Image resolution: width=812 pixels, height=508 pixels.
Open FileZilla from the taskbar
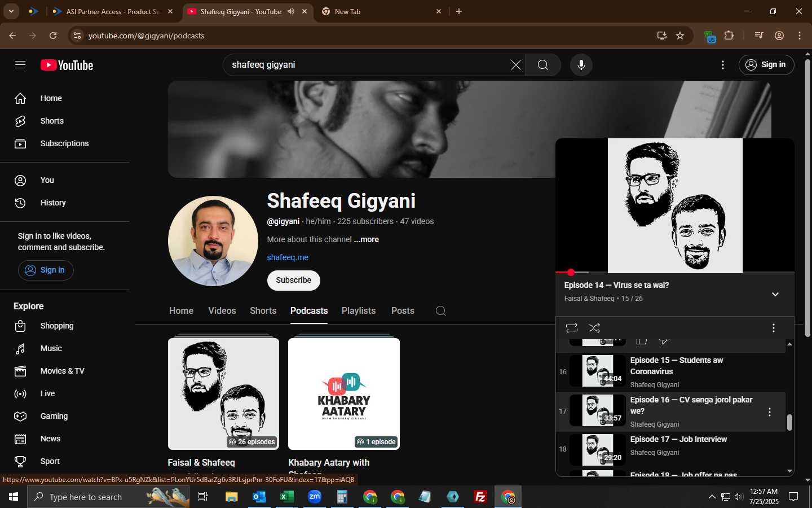[480, 497]
